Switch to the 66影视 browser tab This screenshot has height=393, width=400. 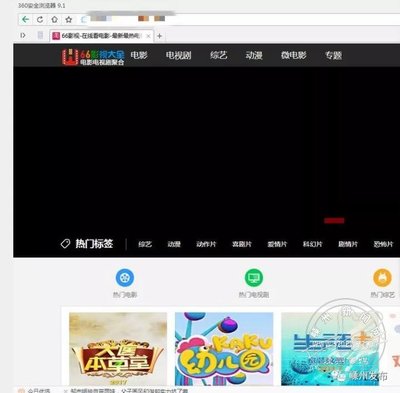pos(102,36)
